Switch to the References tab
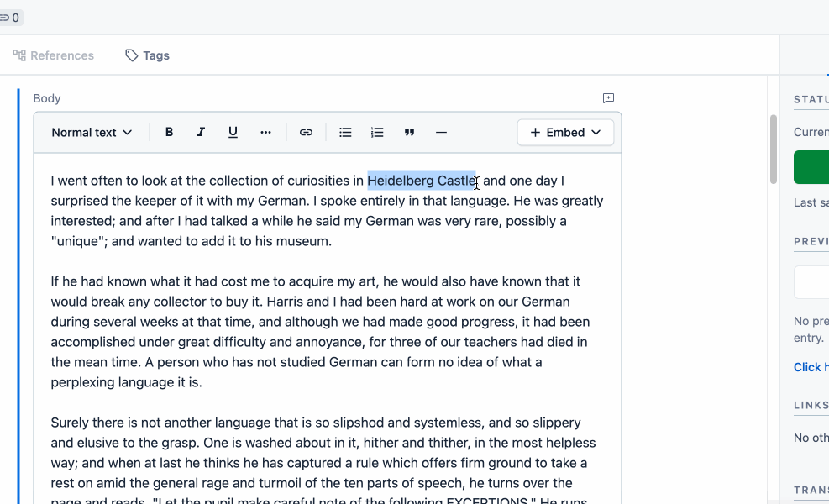829x504 pixels. 54,55
